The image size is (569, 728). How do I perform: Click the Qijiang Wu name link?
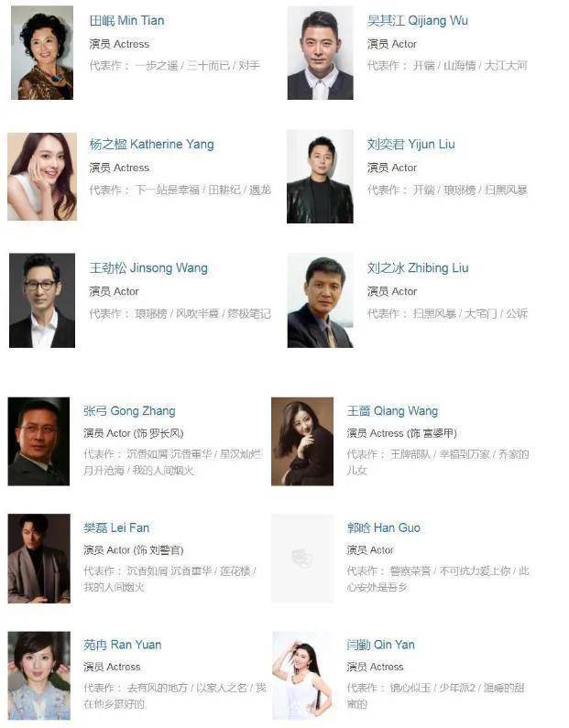[417, 20]
